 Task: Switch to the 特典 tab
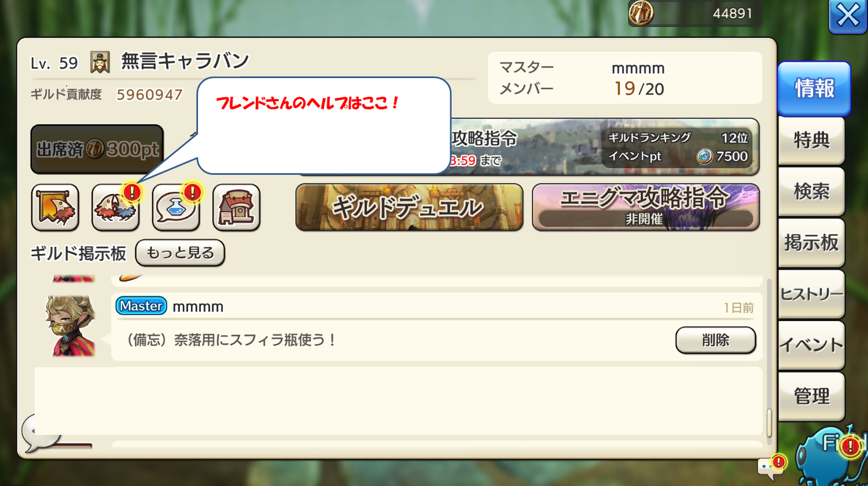811,141
